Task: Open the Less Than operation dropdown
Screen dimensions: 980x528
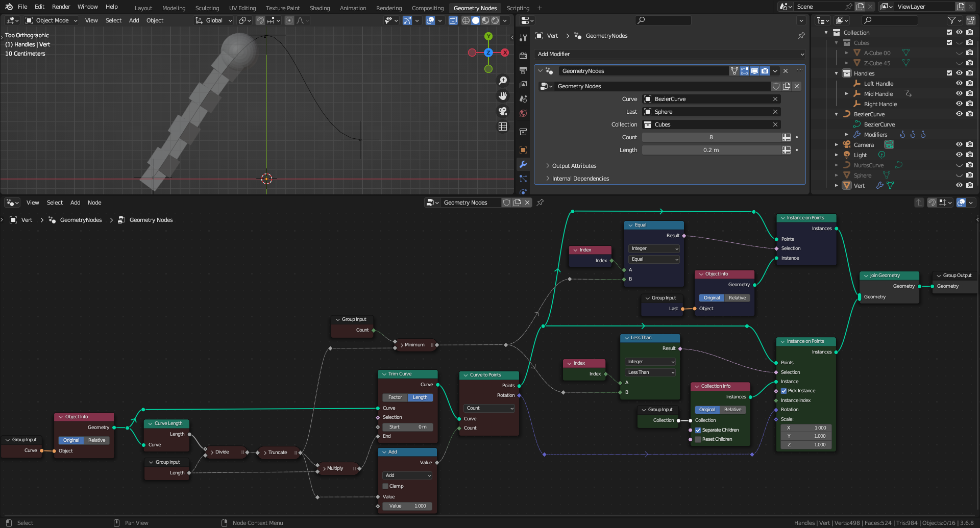Action: [650, 372]
